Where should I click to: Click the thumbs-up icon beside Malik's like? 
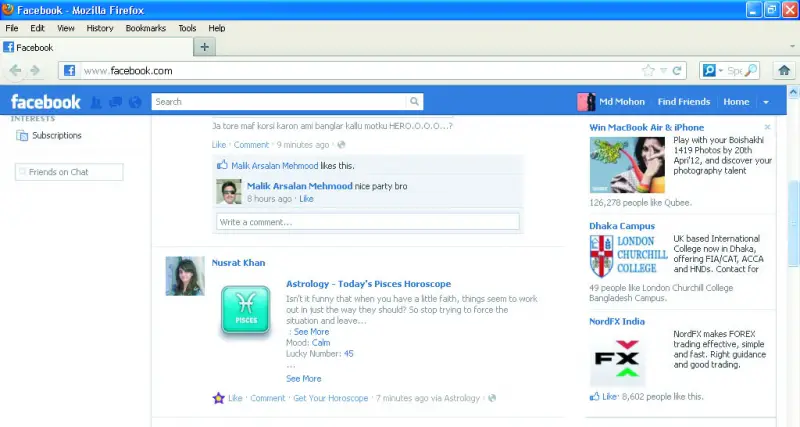point(222,165)
